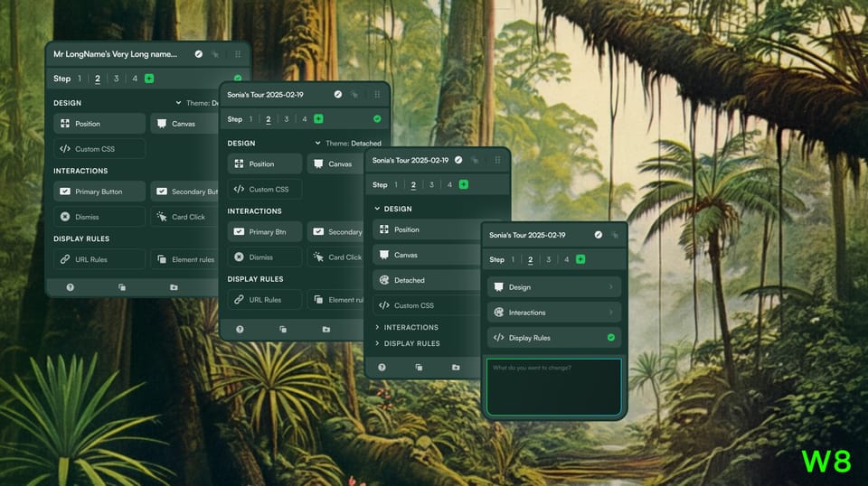Toggle the green check on the Display Rules row
Screen dimensions: 868x486
click(x=611, y=338)
